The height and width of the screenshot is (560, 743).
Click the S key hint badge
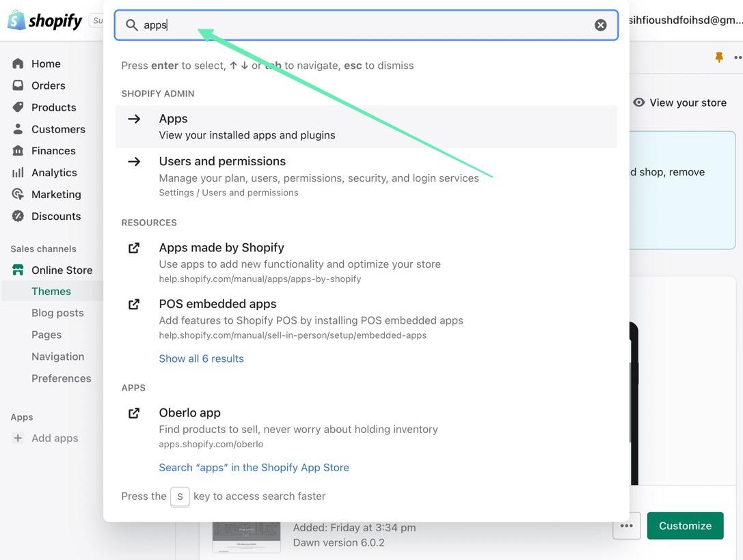[x=180, y=496]
